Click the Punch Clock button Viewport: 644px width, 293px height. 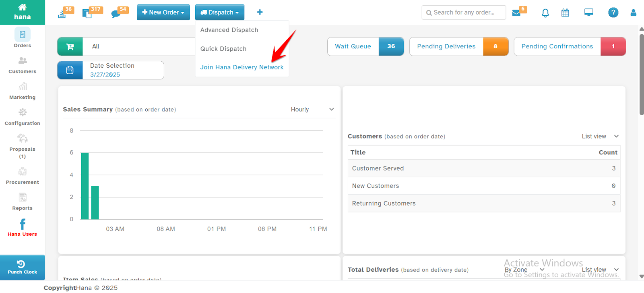(x=23, y=267)
